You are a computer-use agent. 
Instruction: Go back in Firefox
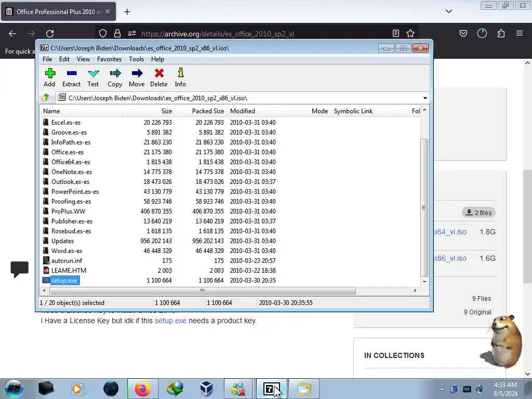12,34
